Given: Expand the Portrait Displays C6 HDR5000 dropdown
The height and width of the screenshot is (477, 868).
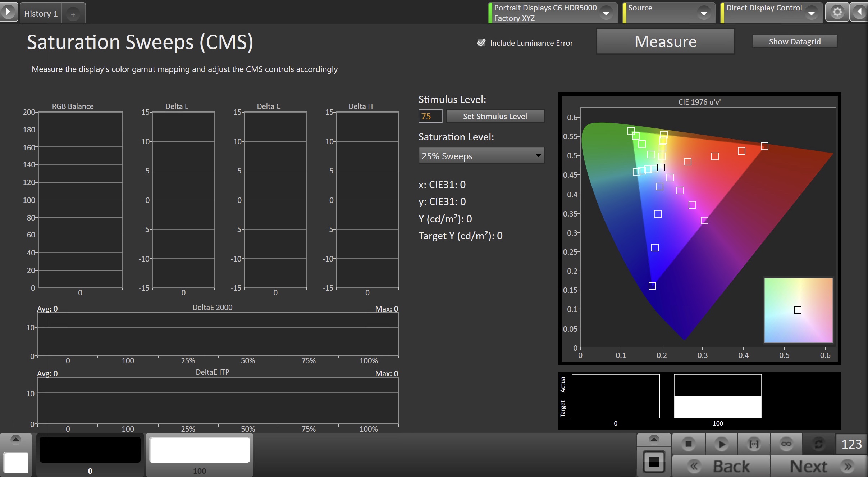Looking at the screenshot, I should click(606, 13).
